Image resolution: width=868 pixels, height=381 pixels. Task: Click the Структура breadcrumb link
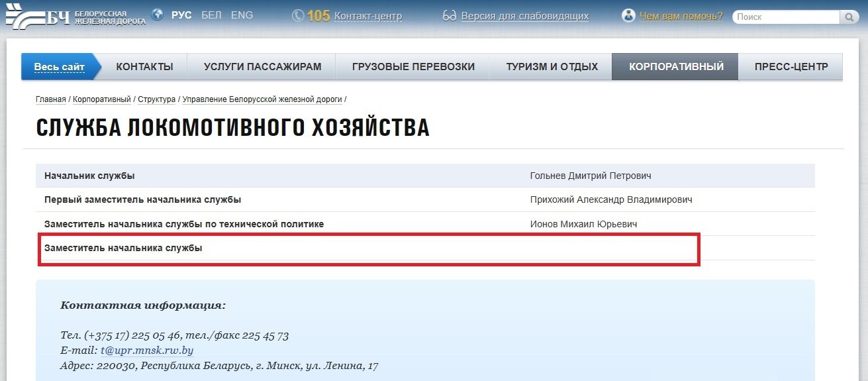click(x=157, y=99)
